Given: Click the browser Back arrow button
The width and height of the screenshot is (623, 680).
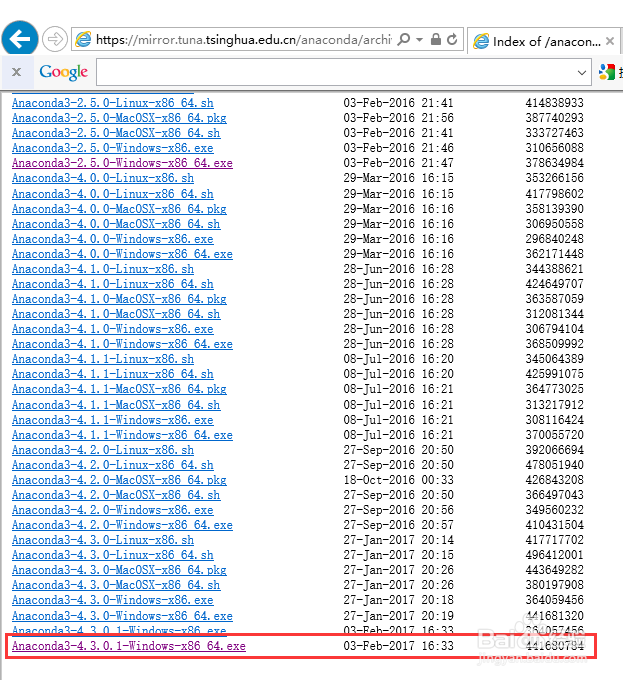Looking at the screenshot, I should pyautogui.click(x=20, y=39).
